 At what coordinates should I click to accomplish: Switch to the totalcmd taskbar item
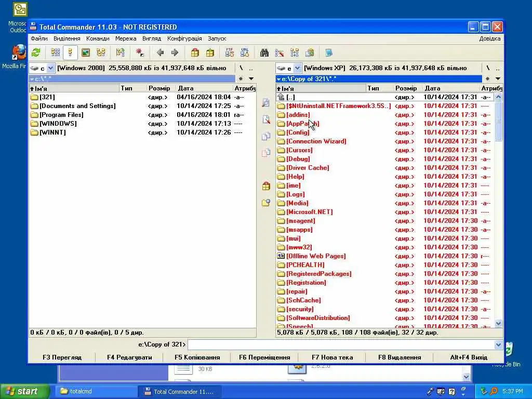coord(95,392)
